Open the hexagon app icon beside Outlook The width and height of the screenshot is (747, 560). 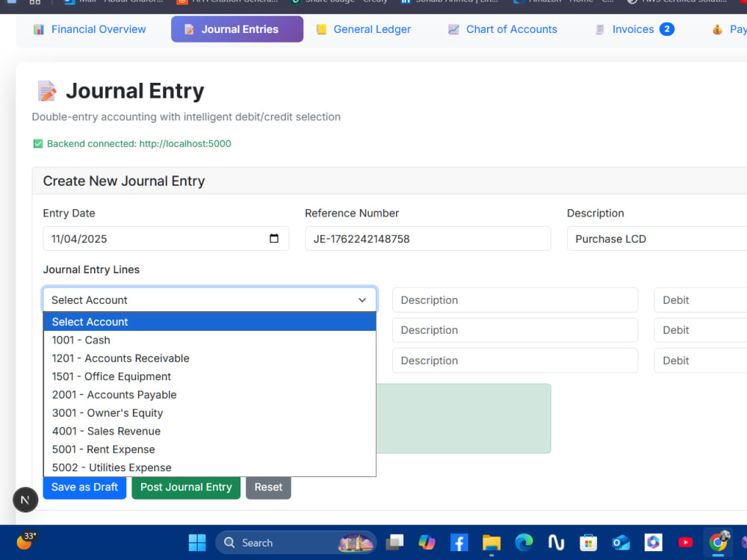click(653, 542)
